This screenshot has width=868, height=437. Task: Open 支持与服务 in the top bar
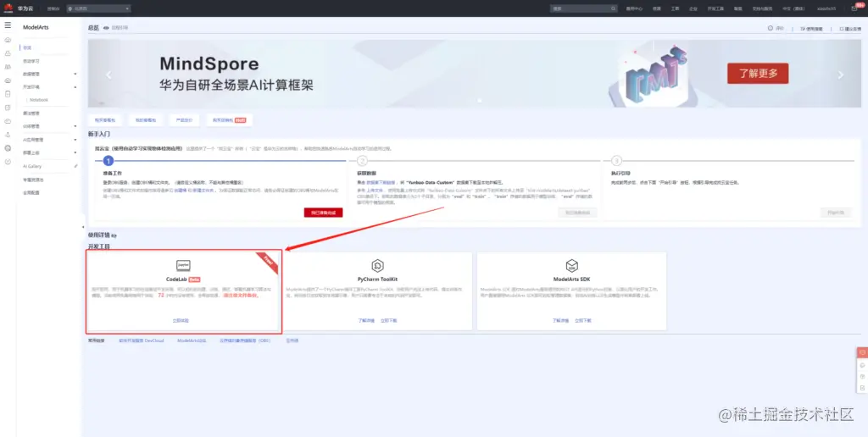click(762, 8)
